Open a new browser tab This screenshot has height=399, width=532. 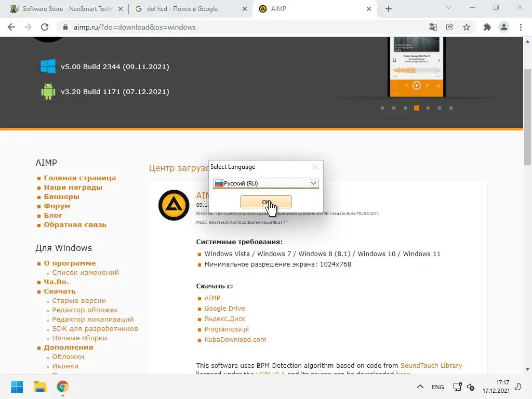pos(389,9)
